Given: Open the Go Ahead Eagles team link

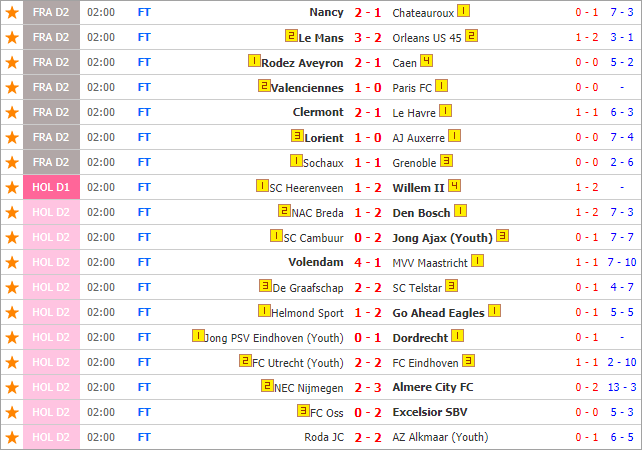Looking at the screenshot, I should [x=439, y=313].
